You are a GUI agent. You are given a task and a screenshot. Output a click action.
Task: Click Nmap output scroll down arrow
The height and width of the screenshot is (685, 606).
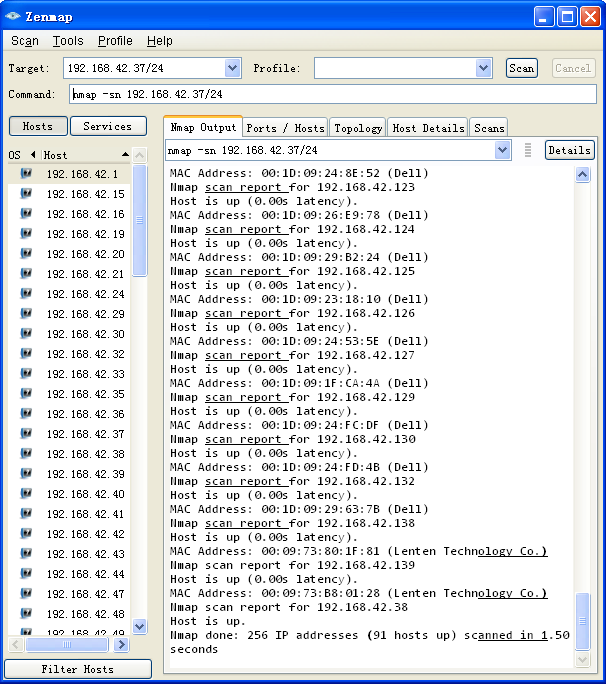[x=582, y=659]
